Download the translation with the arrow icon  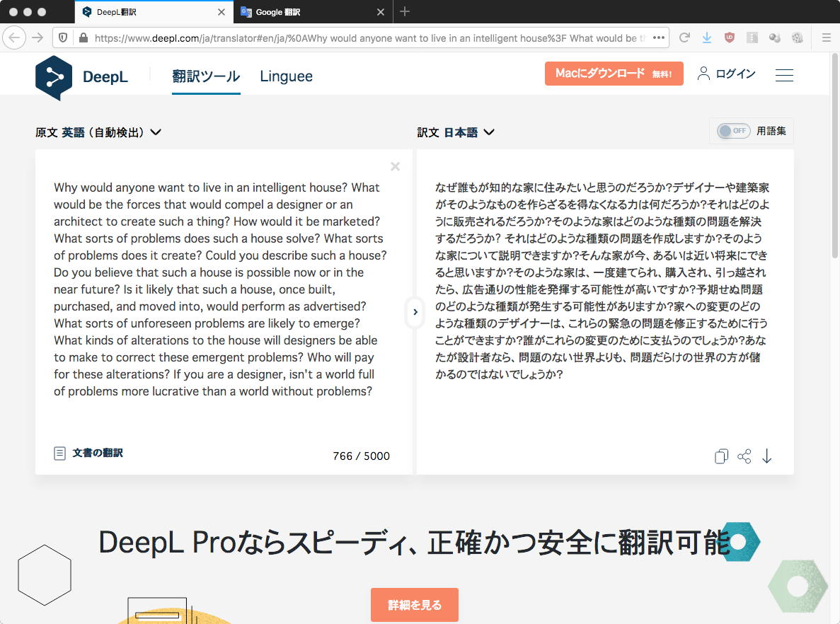[767, 456]
